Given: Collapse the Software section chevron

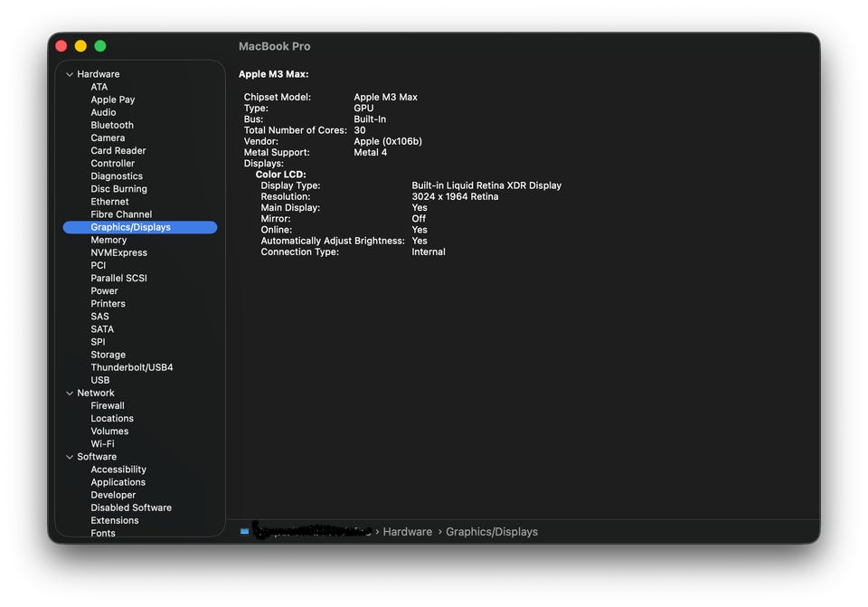Looking at the screenshot, I should point(70,457).
